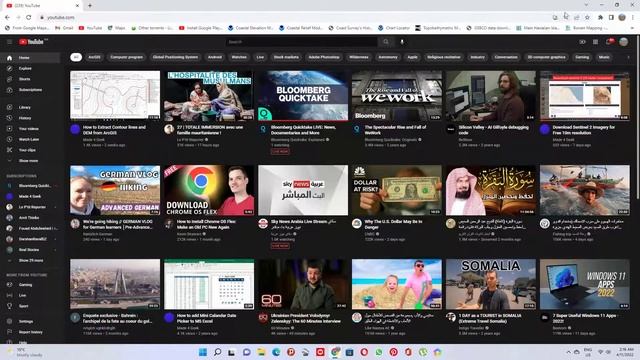Click the YouTube logo

click(32, 42)
